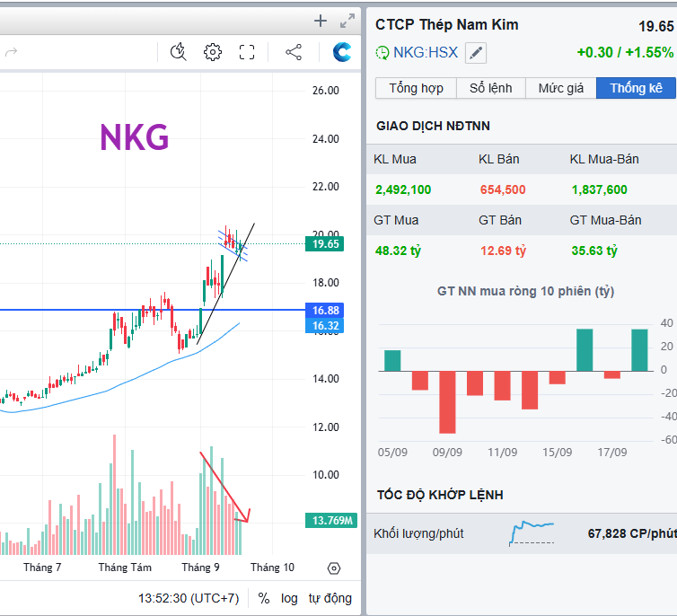This screenshot has height=616, width=677.
Task: Click the Tháng 10 label on time axis
Action: [x=272, y=568]
